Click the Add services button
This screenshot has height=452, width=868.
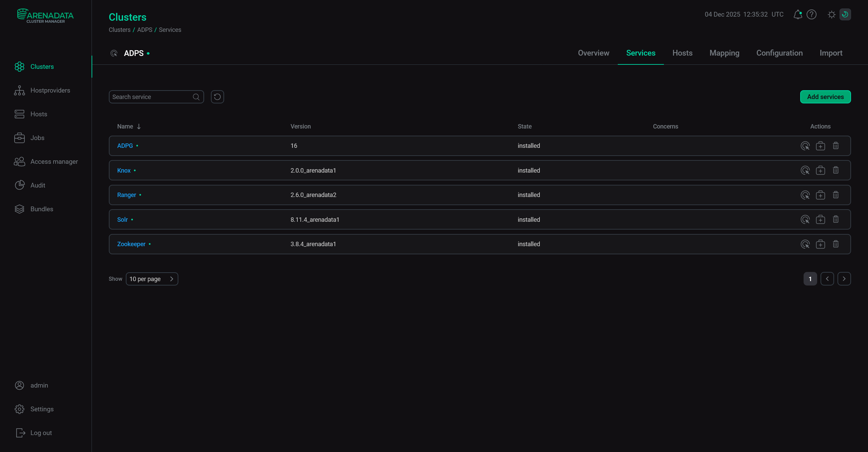825,97
